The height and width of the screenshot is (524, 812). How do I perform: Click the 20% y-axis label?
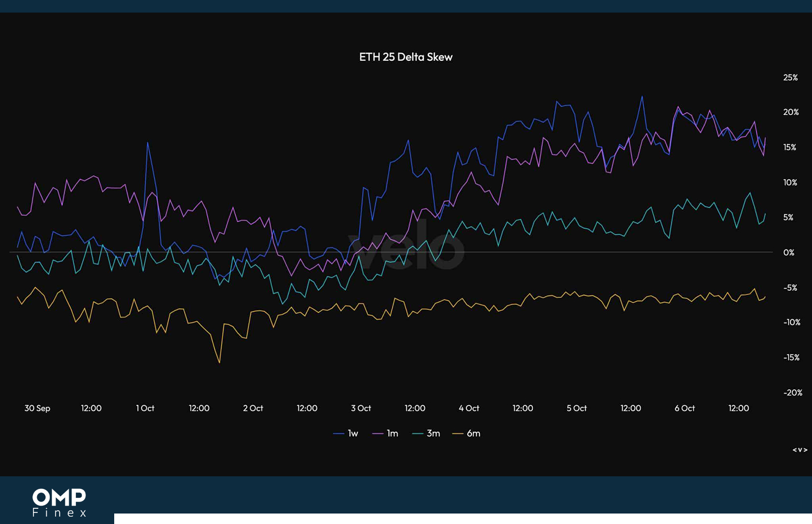[x=791, y=112]
